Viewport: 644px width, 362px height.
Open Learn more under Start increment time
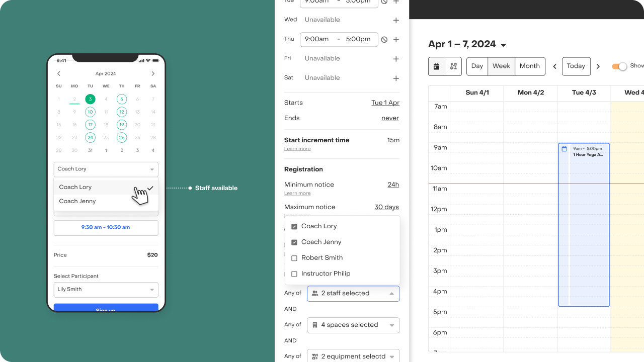click(x=297, y=149)
